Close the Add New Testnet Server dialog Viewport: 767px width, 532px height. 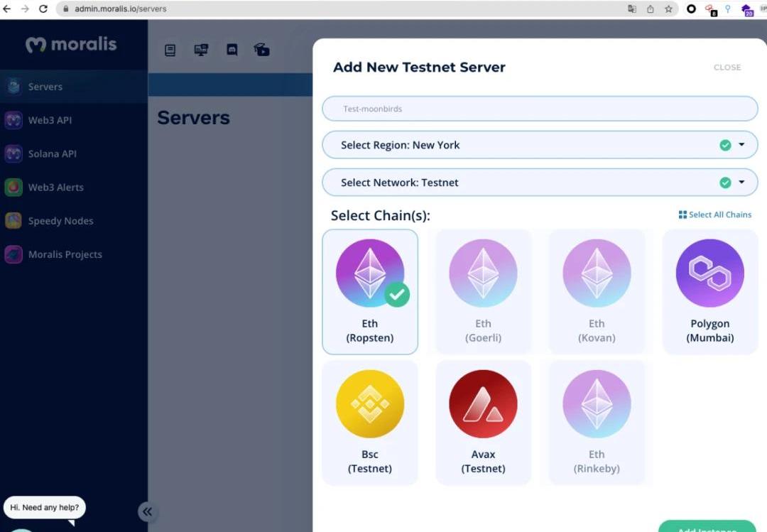727,67
